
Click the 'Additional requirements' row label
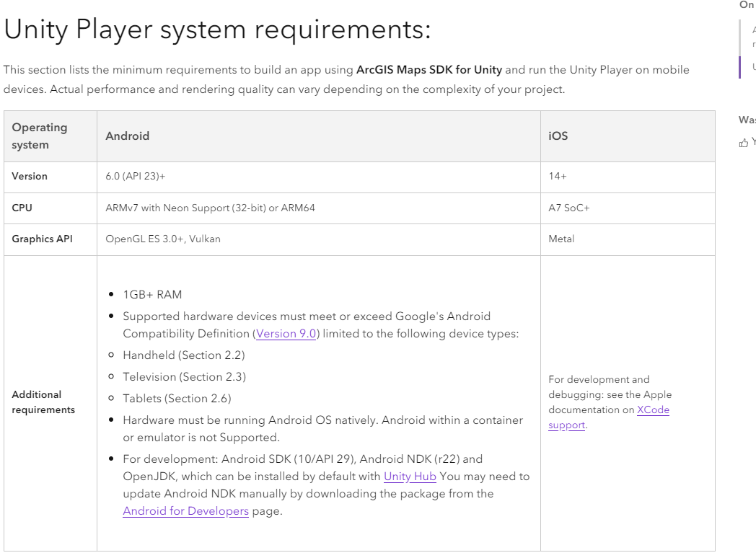(x=43, y=402)
